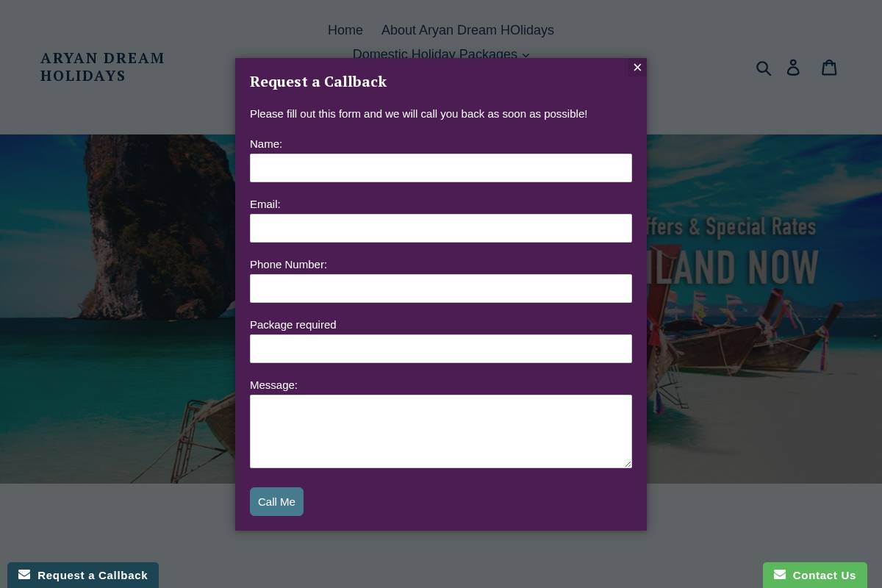Click envelope icon on Request a Callback tab
Image resolution: width=882 pixels, height=588 pixels.
pos(24,575)
